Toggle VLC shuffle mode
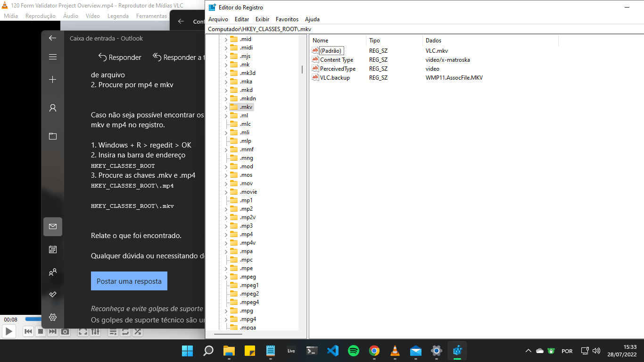 click(138, 332)
